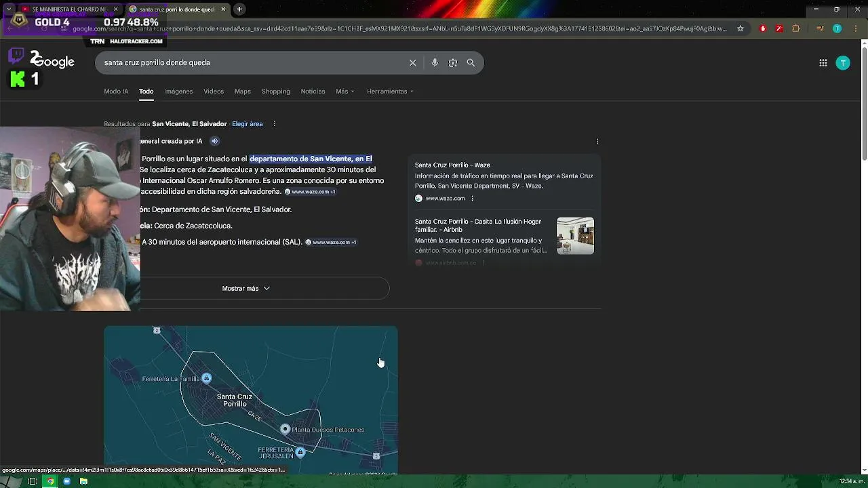The height and width of the screenshot is (488, 868).
Task: Select the Imágenes results tab
Action: click(x=178, y=91)
